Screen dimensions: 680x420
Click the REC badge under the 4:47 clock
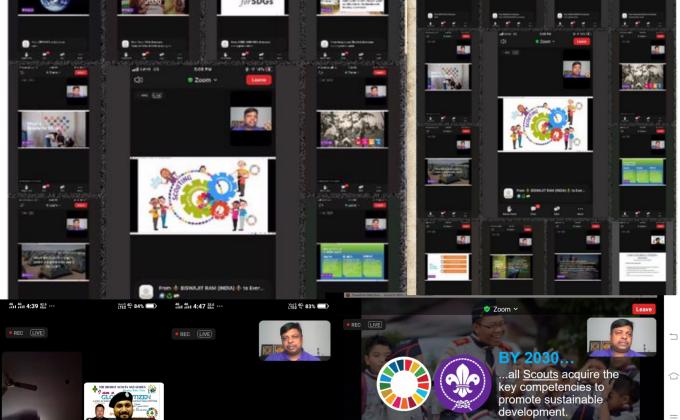point(182,334)
